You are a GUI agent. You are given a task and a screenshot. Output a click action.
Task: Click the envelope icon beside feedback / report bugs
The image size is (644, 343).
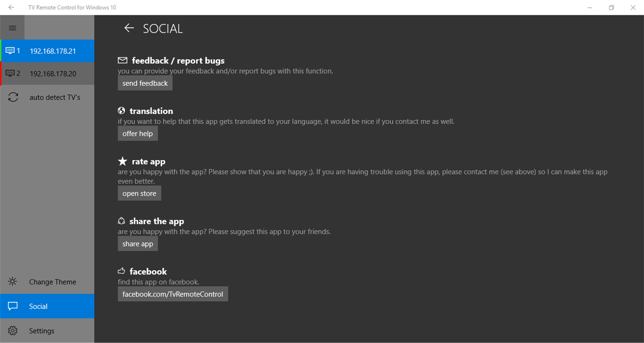tap(122, 60)
